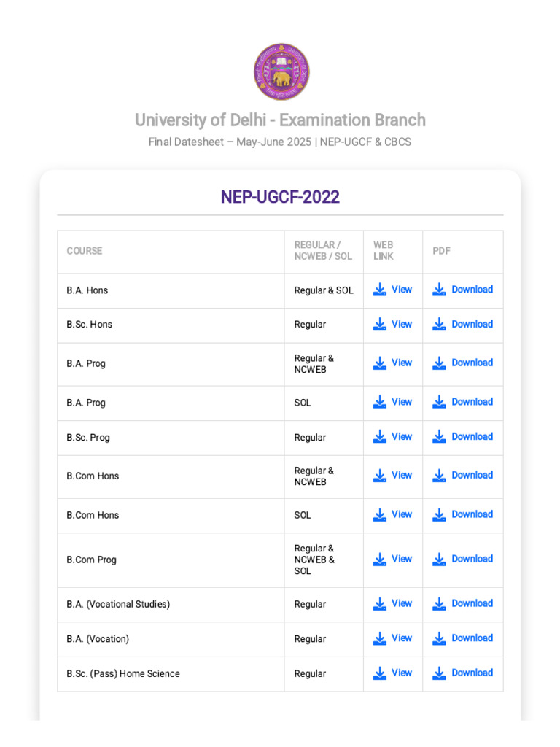Download B.A. Prog SOL datesheet
Image resolution: width=560 pixels, height=747 pixels.
(x=472, y=403)
